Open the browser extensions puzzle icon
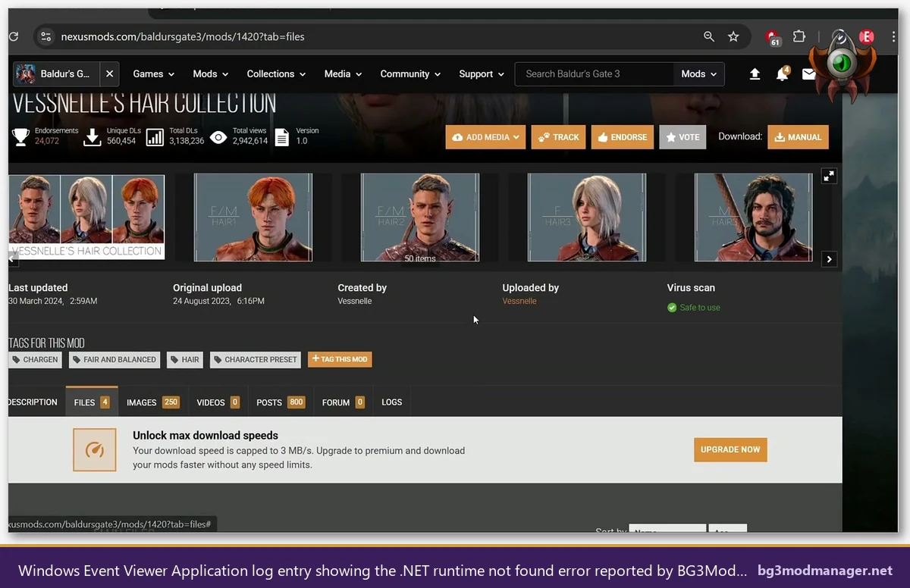Screen dimensions: 910x588 point(799,36)
